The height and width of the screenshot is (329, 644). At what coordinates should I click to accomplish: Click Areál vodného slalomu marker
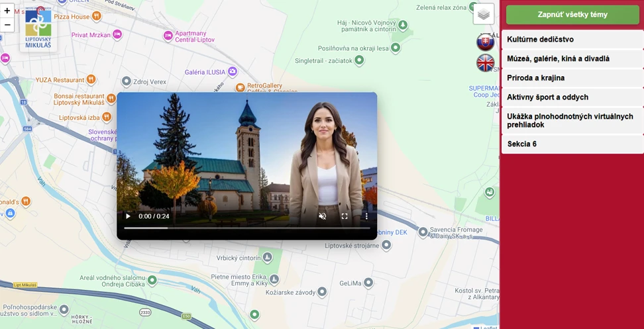click(x=152, y=280)
